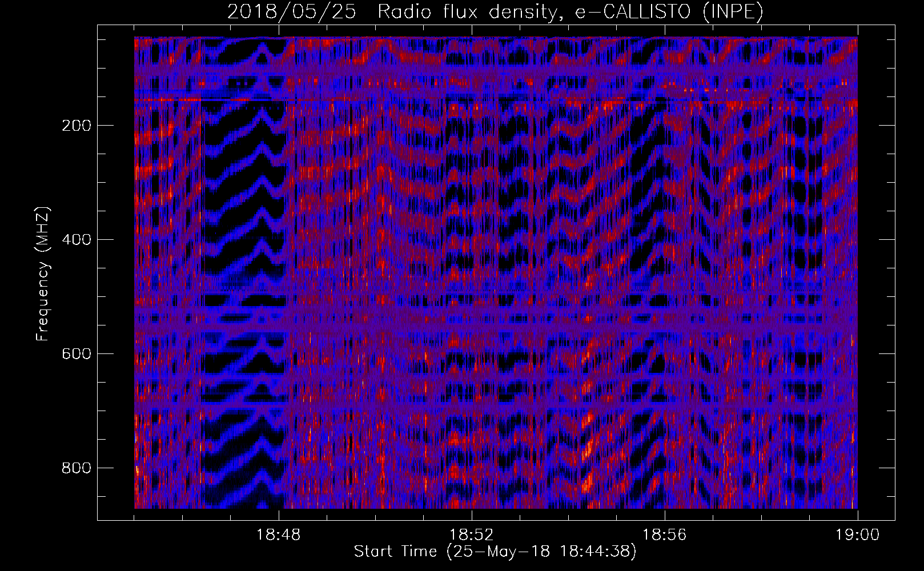Click the 800 frequency tick label
Screen dimensions: 924x571
point(76,468)
